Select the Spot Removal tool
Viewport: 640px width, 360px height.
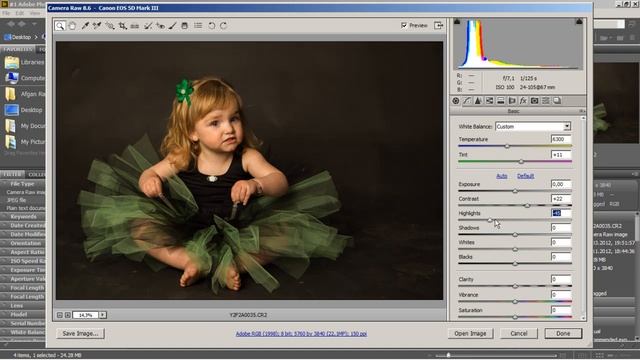click(148, 26)
